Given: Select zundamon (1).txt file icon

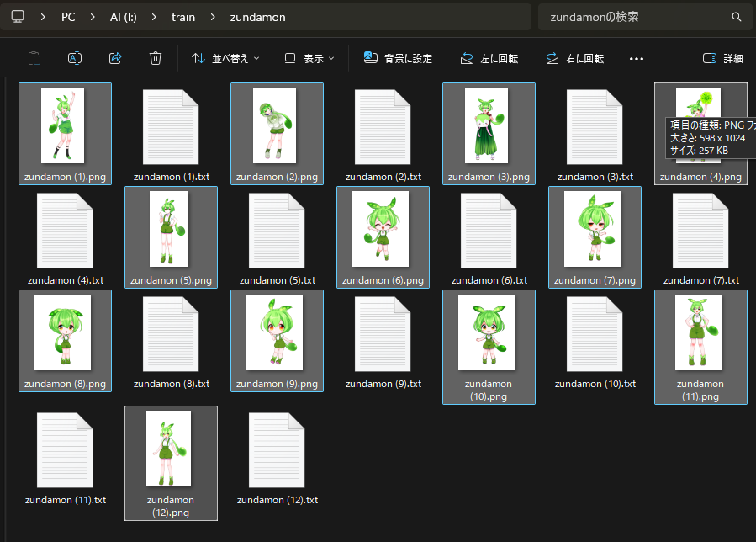Looking at the screenshot, I should [x=171, y=127].
